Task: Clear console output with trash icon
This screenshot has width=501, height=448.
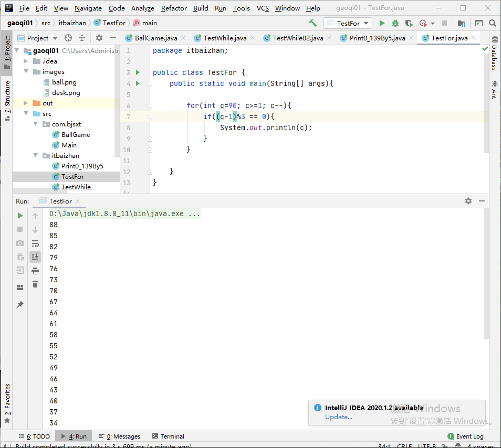Action: point(35,284)
